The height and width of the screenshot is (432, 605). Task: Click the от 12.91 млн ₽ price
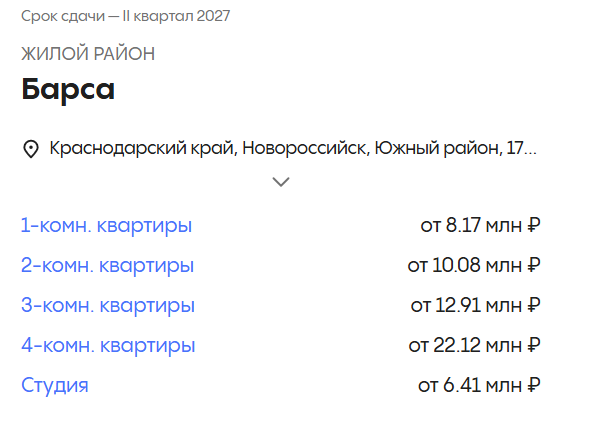point(475,305)
